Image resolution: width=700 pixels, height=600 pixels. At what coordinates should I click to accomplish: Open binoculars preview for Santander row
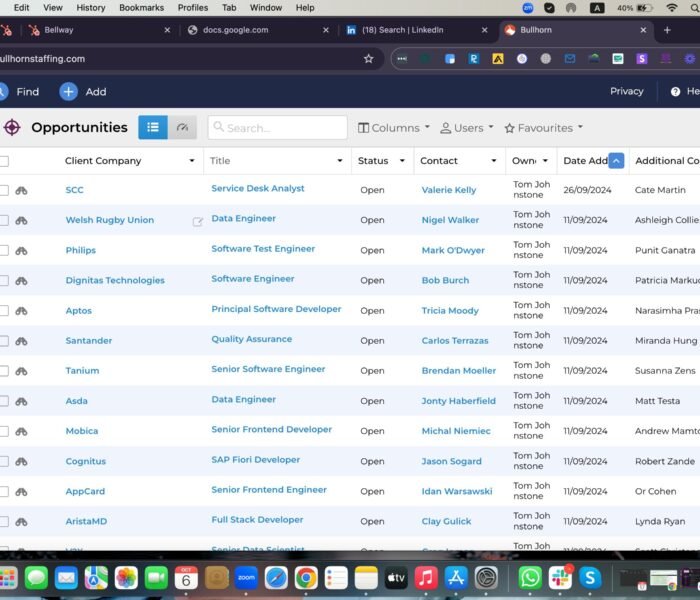coord(21,341)
